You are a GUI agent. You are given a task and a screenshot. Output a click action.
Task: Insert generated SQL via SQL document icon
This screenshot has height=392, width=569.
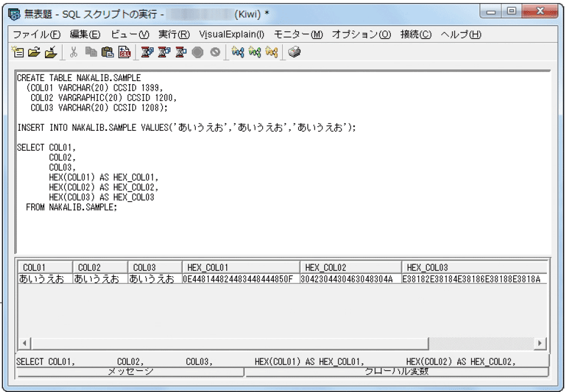click(124, 52)
